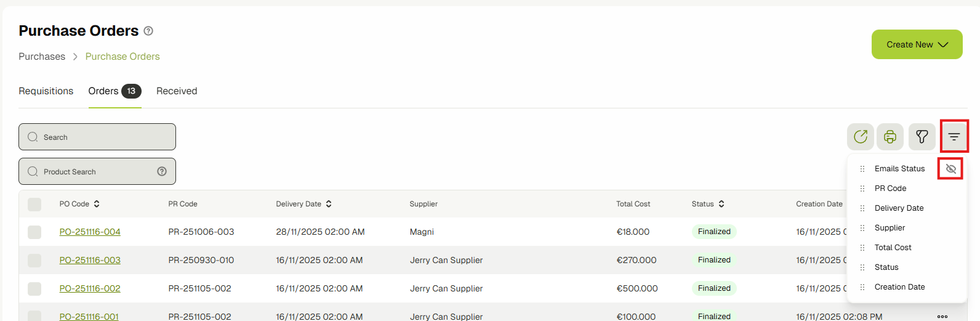Open three-dot menu for PO-251116-001 row
This screenshot has height=321, width=980.
tap(942, 316)
